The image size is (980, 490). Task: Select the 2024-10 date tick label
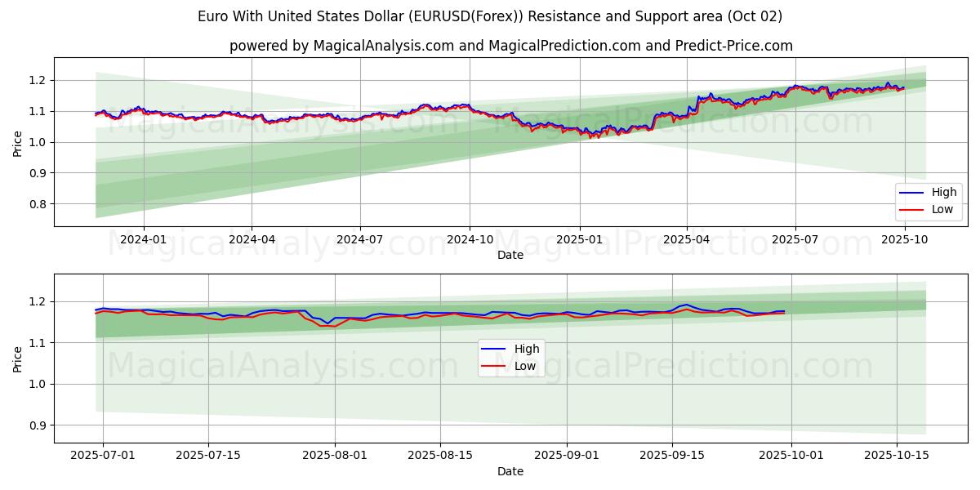[x=470, y=239]
